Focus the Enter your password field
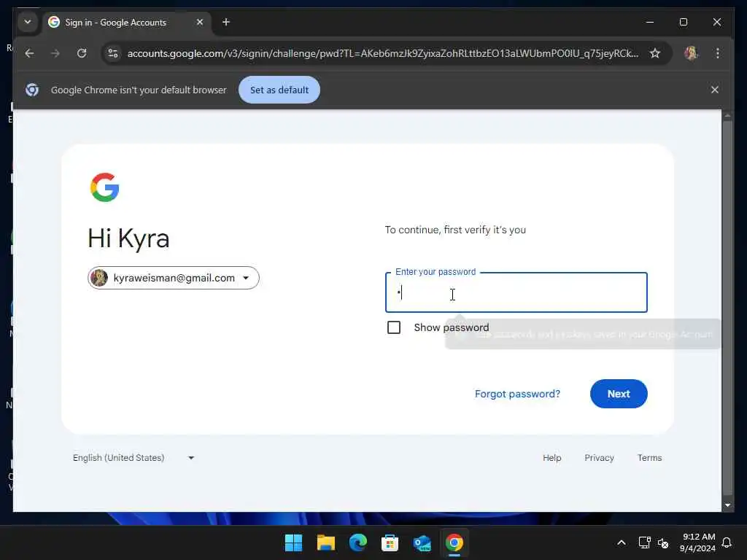This screenshot has width=747, height=560. coord(516,292)
